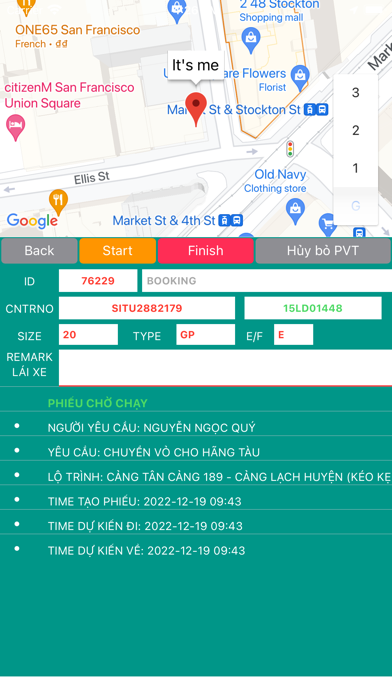The width and height of the screenshot is (392, 696).
Task: Tap the 2-48 Stockton shopping bag pin
Action: click(251, 39)
